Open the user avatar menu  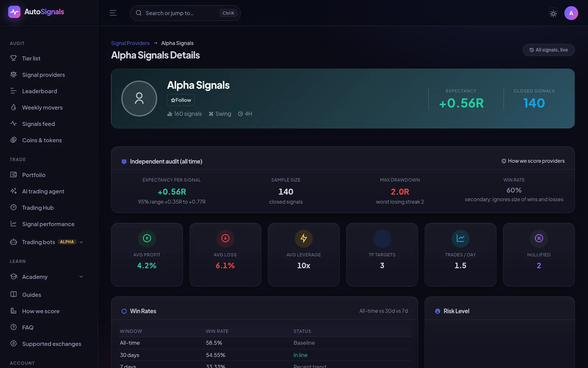tap(571, 13)
